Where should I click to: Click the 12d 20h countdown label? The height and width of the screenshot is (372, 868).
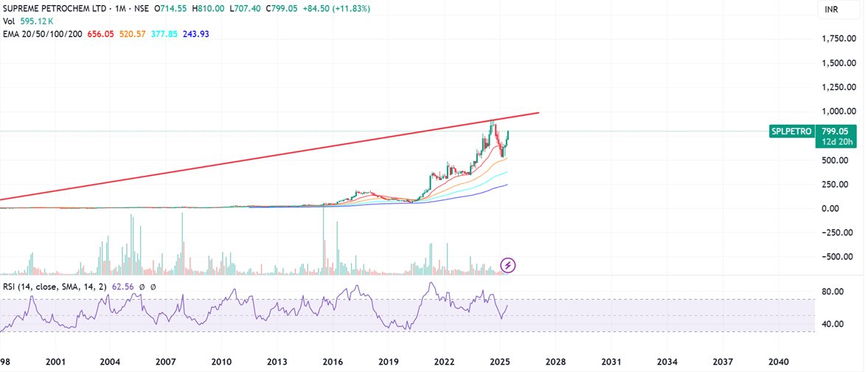pos(838,142)
